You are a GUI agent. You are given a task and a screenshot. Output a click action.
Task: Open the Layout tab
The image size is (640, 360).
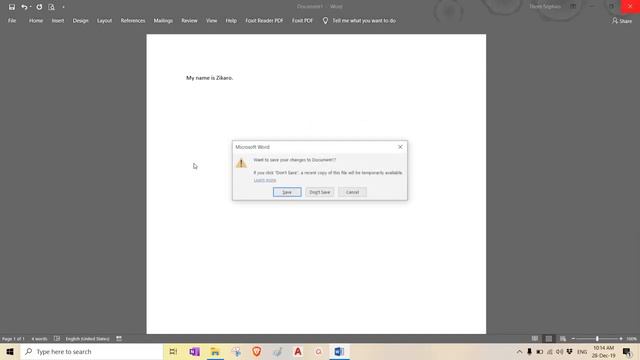click(x=104, y=20)
